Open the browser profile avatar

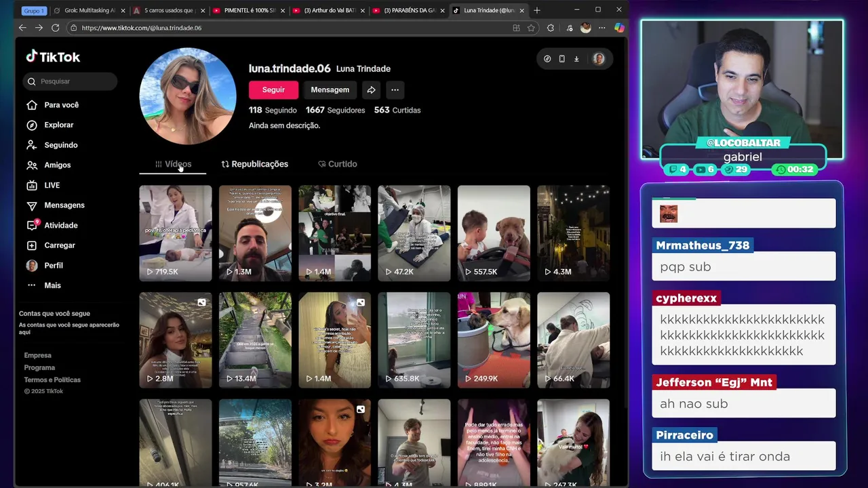(585, 28)
